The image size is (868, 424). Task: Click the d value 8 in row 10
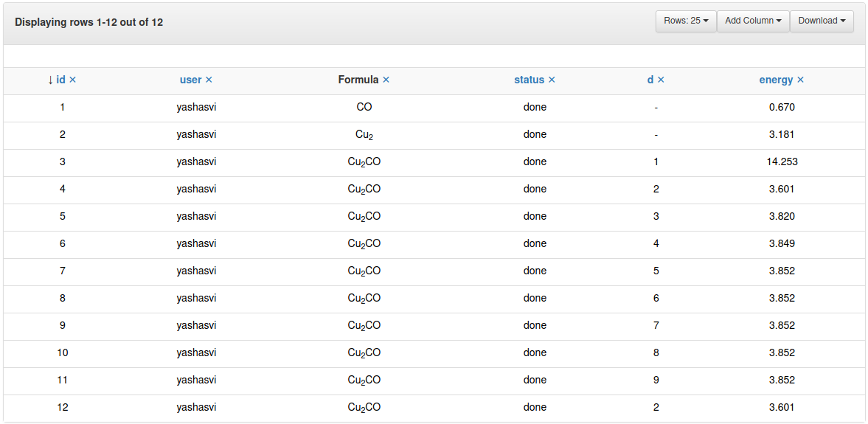point(656,353)
